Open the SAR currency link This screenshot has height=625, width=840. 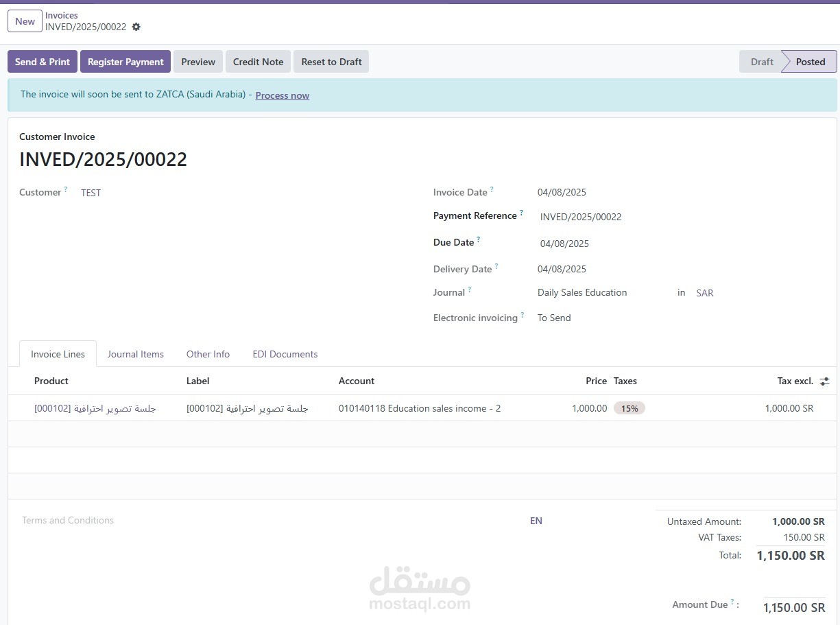[705, 293]
